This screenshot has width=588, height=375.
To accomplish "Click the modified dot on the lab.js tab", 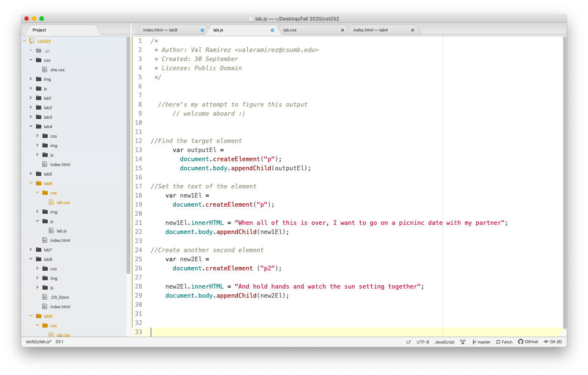I will coord(272,30).
